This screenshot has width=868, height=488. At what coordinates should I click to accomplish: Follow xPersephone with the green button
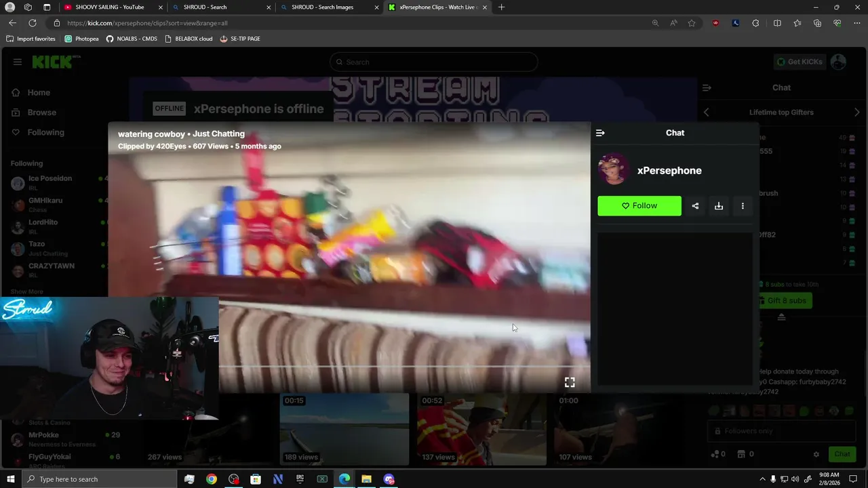[639, 206]
